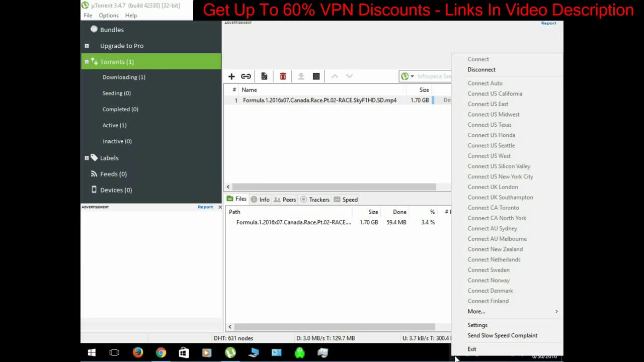The width and height of the screenshot is (644, 362).
Task: Select Torrents (1) category
Action: click(x=151, y=62)
